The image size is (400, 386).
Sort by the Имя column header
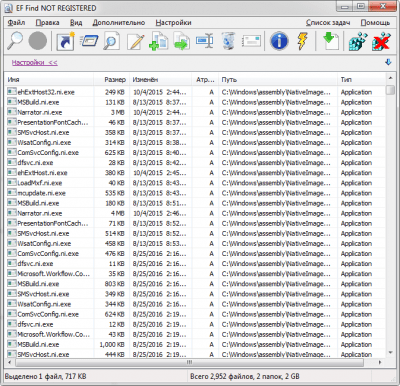tap(49, 80)
